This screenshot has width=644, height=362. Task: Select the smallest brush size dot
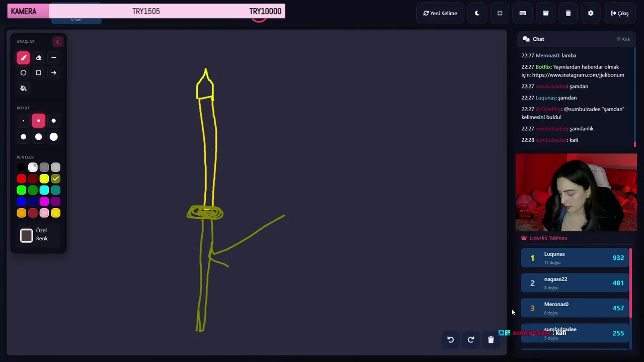[23, 121]
